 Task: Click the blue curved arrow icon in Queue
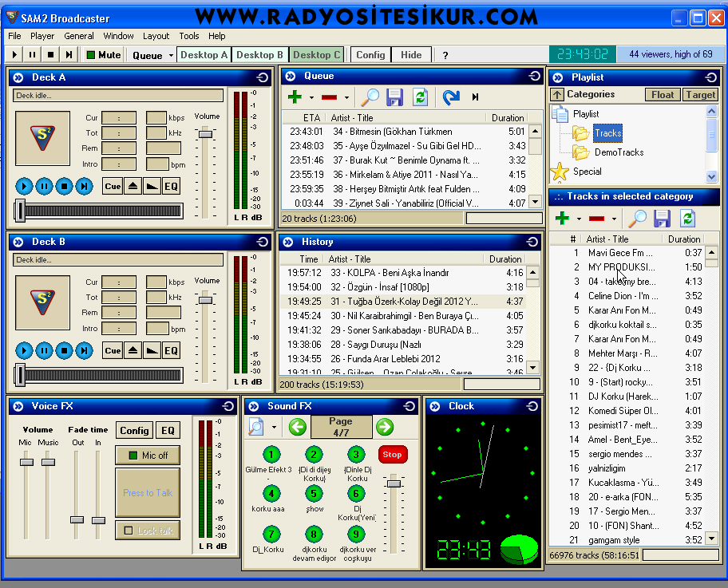pyautogui.click(x=451, y=97)
